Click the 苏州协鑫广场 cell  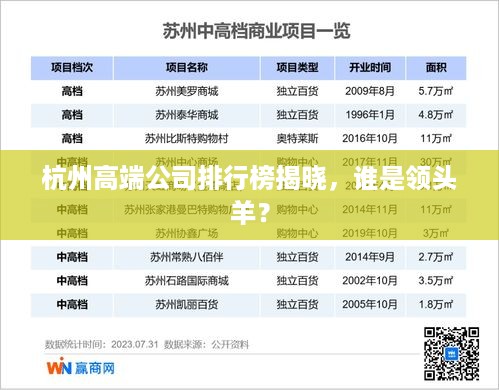(x=187, y=233)
